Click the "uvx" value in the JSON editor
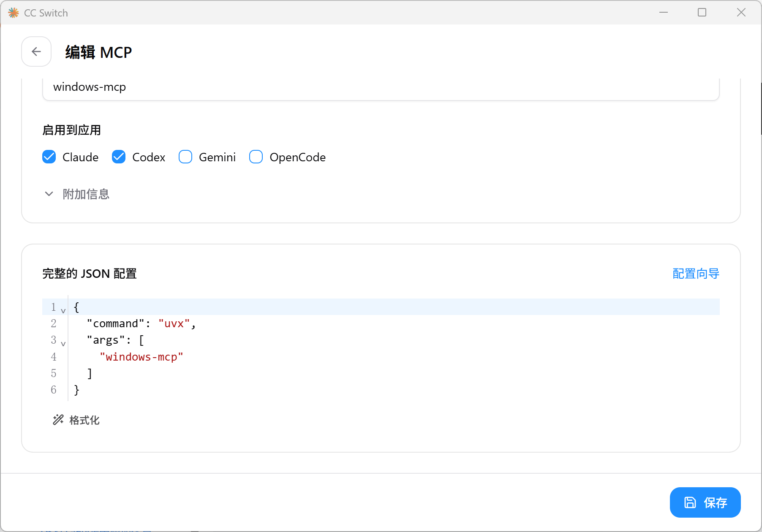This screenshot has height=532, width=762. 174,324
